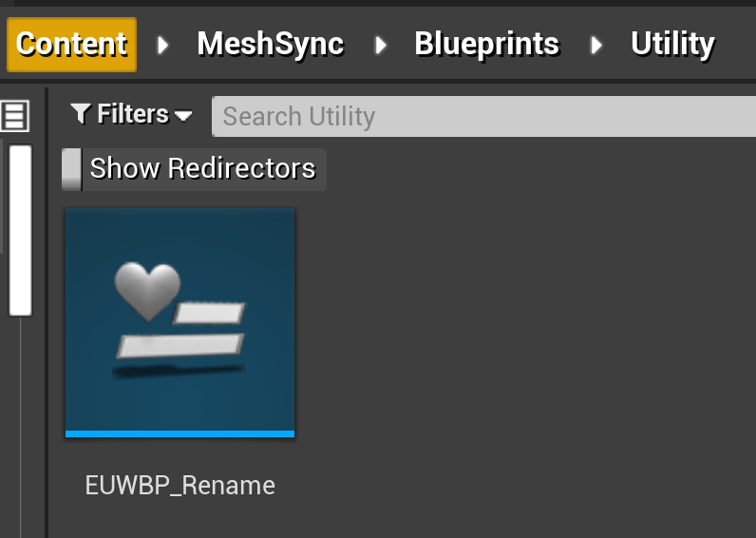Click the caret arrow right of Filters
Screen dimensions: 756x538
[183, 116]
